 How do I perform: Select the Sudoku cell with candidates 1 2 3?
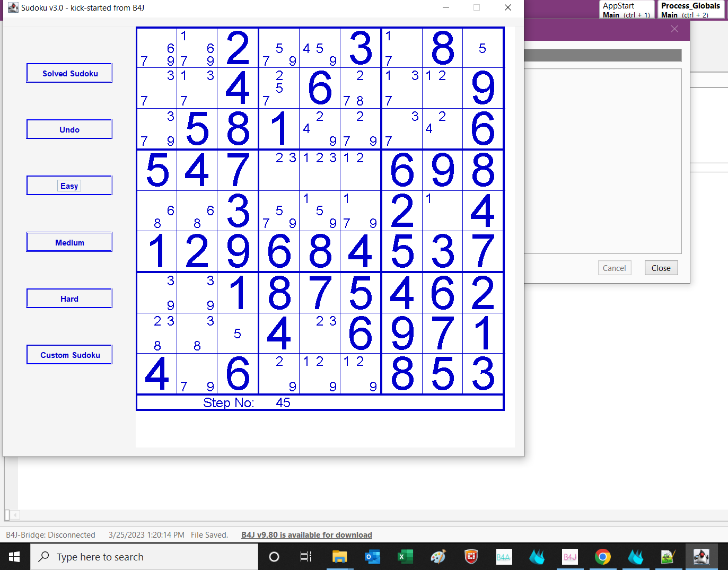(x=320, y=170)
